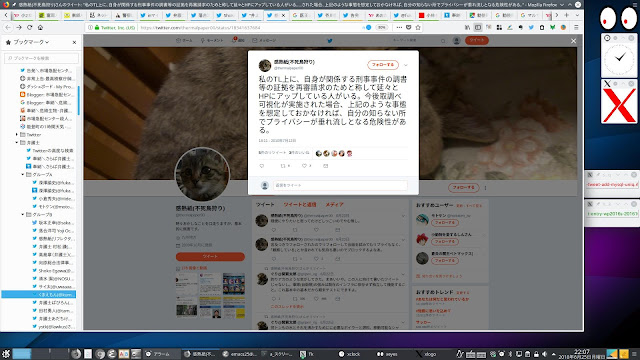Click the taskbar clock showing 22:07
The height and width of the screenshot is (360, 640).
(x=582, y=353)
